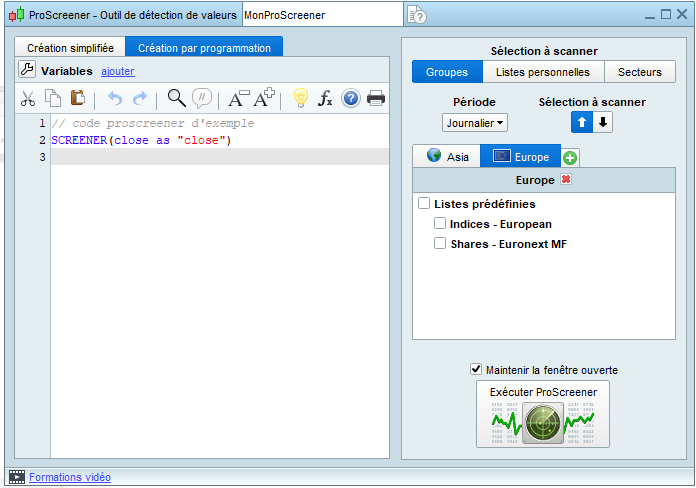The image size is (696, 488).
Task: Click the Paste clipboard icon
Action: (x=78, y=98)
